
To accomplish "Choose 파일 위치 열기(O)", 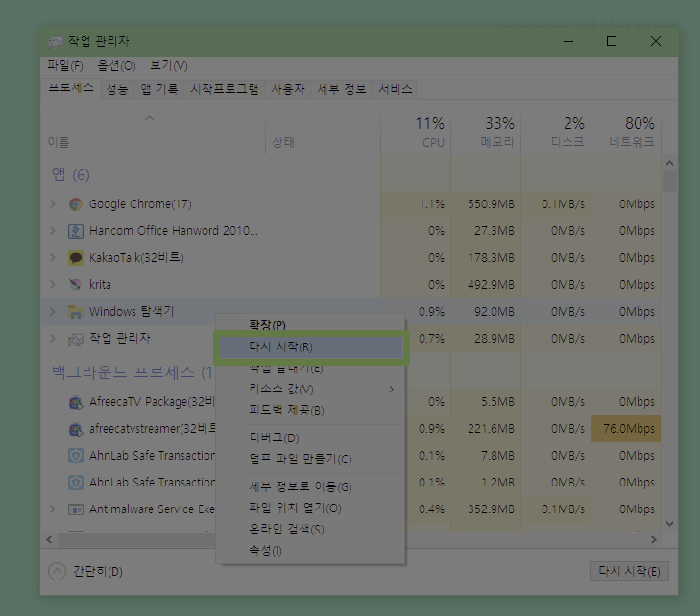I will pyautogui.click(x=311, y=508).
